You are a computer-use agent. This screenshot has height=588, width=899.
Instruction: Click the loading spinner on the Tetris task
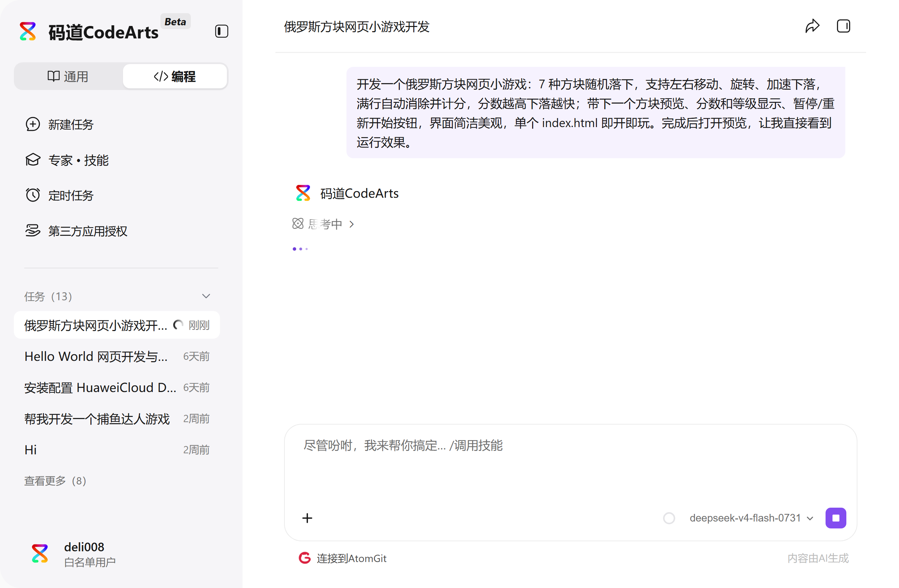tap(178, 325)
